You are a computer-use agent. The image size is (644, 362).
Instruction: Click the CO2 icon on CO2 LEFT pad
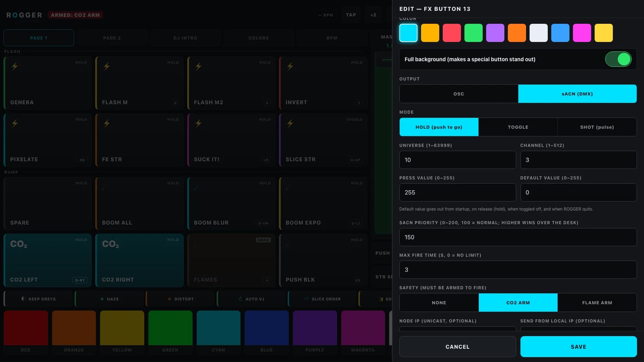click(19, 244)
